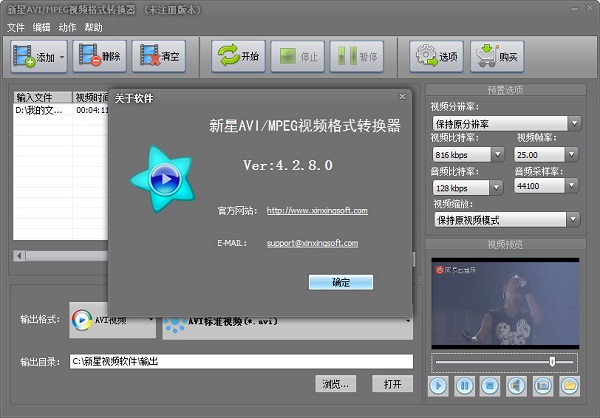Open the 文件 menu
The width and height of the screenshot is (600, 418).
tap(16, 28)
